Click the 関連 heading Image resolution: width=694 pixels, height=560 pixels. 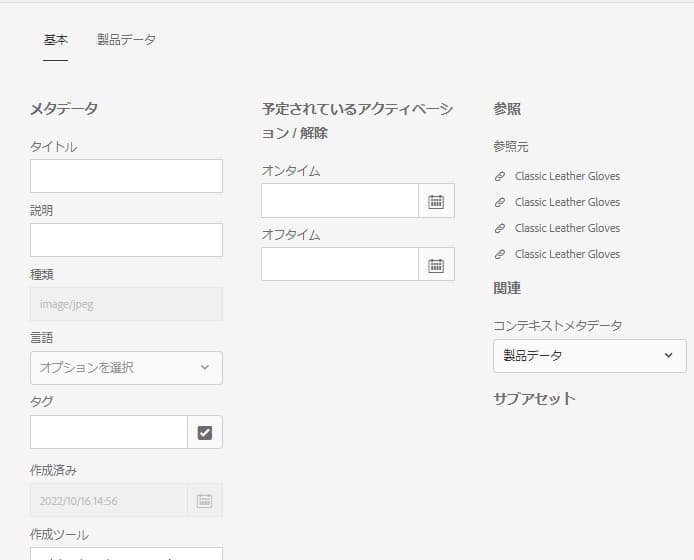(507, 288)
